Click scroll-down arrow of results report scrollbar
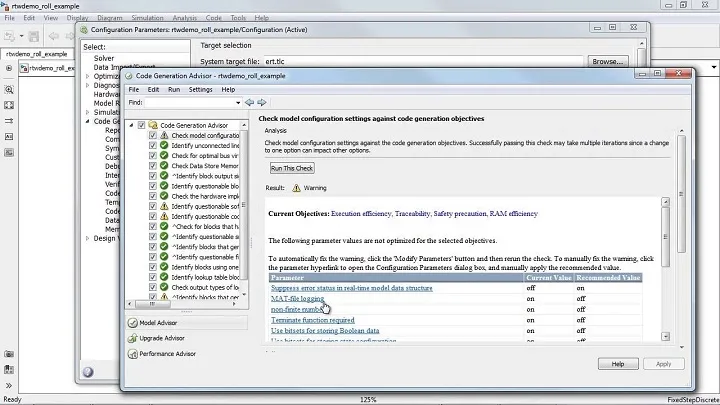720x405 pixels. point(665,337)
